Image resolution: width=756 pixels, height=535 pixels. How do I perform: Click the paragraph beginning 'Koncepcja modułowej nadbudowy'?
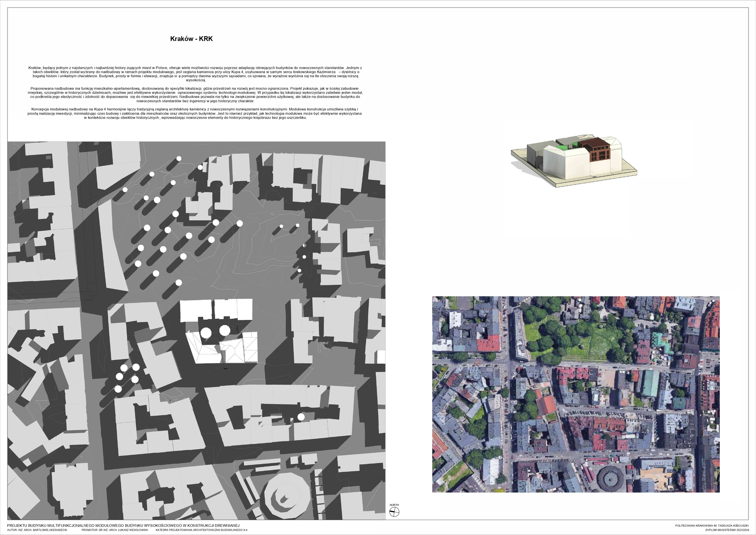[195, 113]
